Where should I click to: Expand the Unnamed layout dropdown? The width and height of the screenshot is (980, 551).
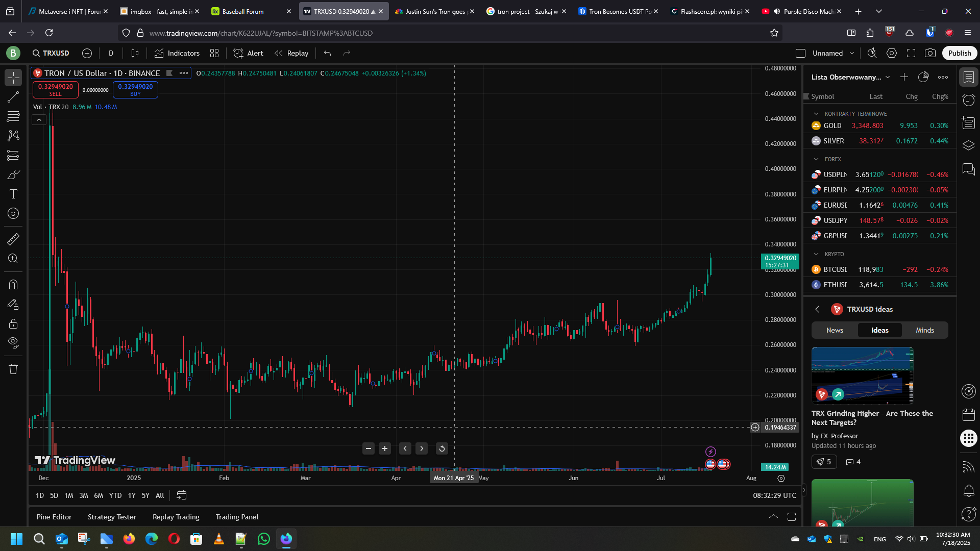pyautogui.click(x=852, y=53)
